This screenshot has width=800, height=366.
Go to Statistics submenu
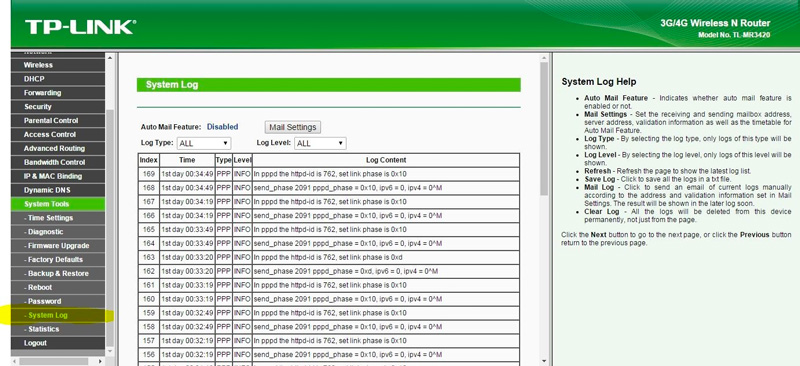[58, 329]
